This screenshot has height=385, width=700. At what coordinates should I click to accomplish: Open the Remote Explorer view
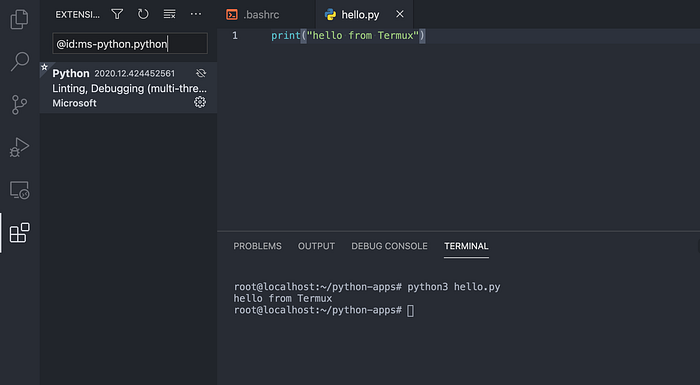click(19, 190)
